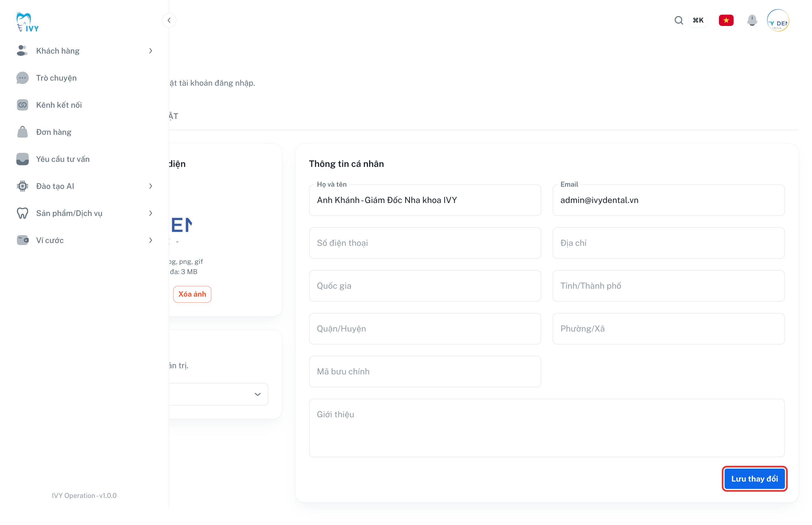Open the Khách hàng menu icon
This screenshot has width=812, height=525.
click(22, 51)
